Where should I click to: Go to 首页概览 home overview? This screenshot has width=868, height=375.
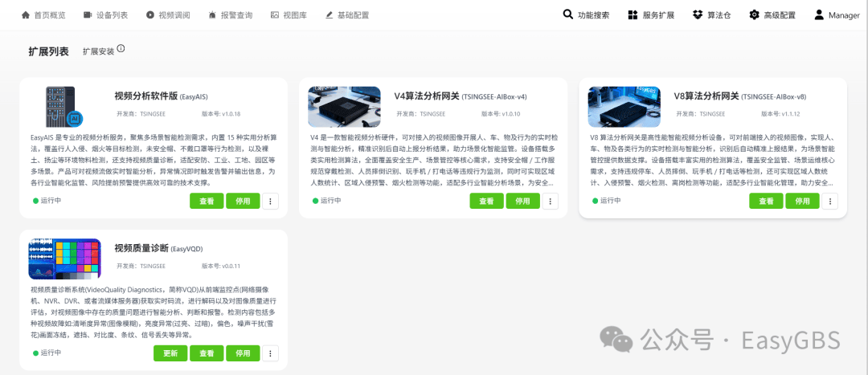(x=43, y=15)
